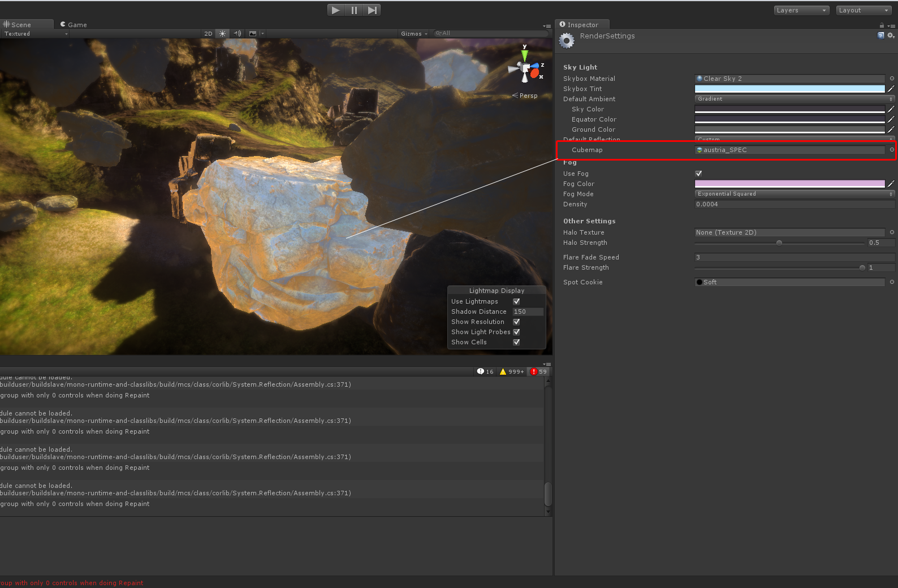
Task: Expand the Default Ambient Gradient dropdown
Action: click(x=795, y=99)
